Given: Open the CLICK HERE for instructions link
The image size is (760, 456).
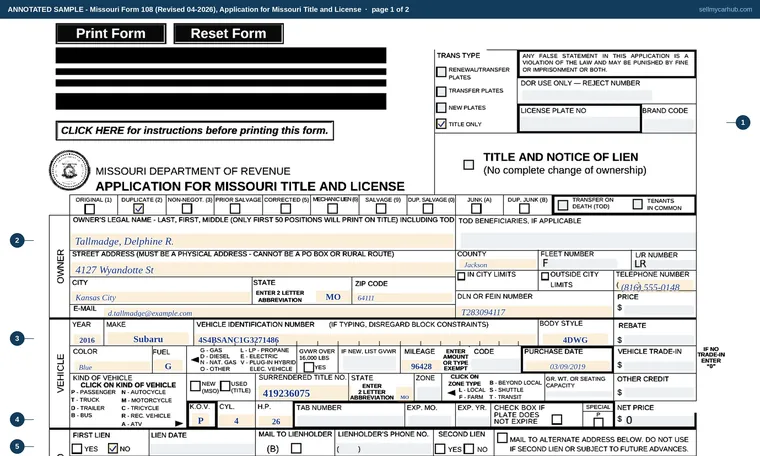Looking at the screenshot, I should [195, 130].
